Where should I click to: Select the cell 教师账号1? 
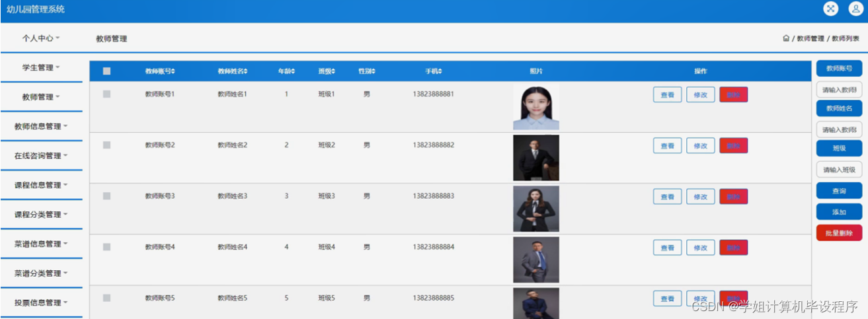click(x=160, y=94)
